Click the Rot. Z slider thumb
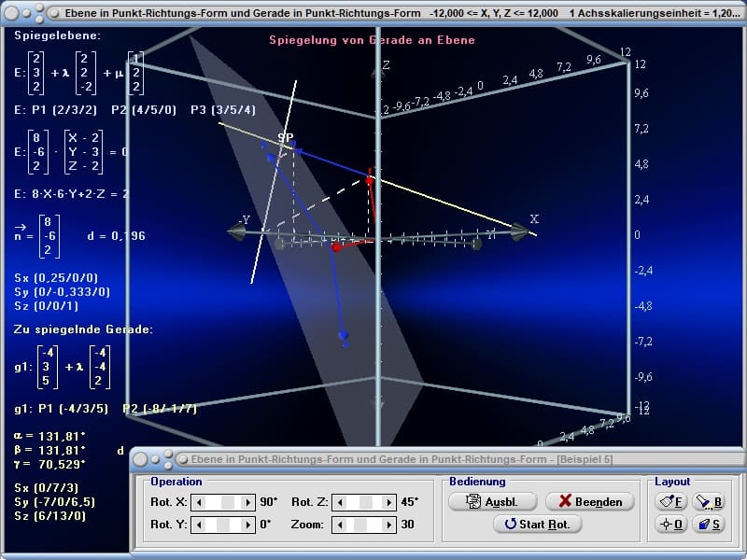The width and height of the screenshot is (747, 560). click(366, 502)
